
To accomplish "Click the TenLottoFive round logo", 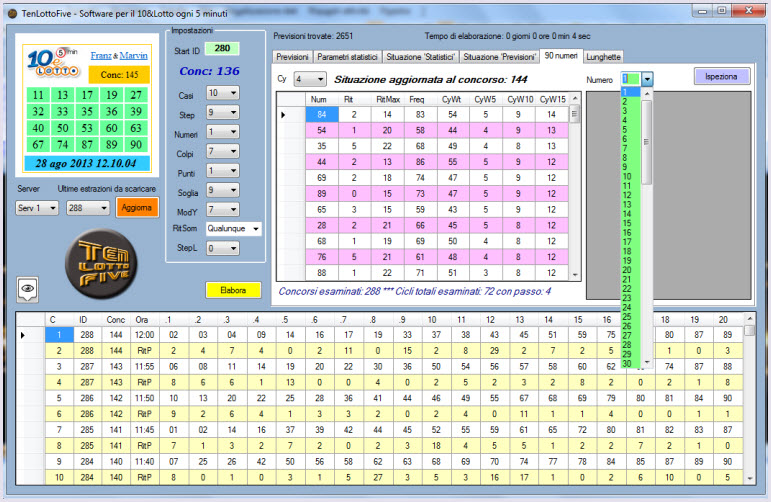I will 101,264.
